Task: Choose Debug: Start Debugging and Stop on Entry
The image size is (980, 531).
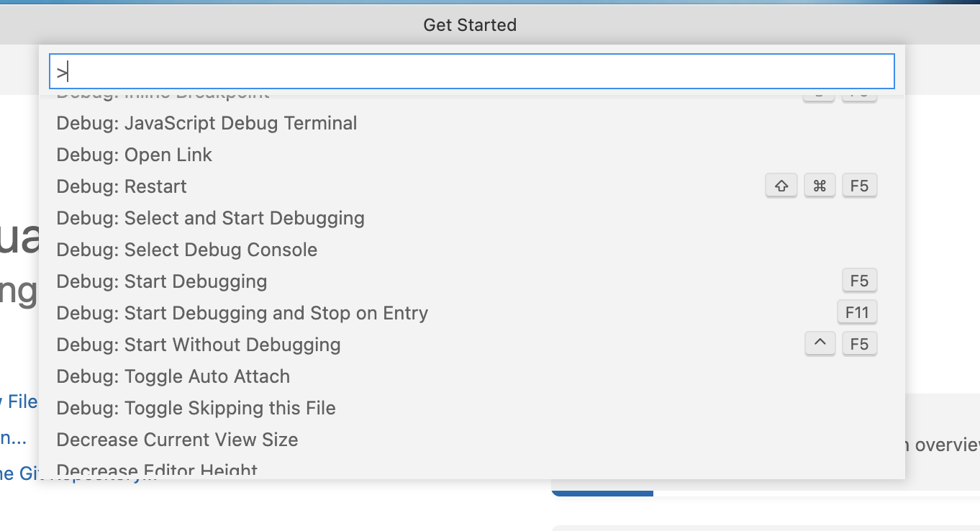Action: click(472, 313)
